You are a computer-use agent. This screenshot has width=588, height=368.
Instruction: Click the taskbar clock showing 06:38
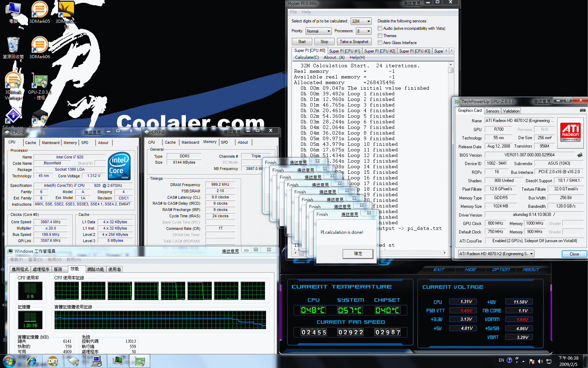[x=568, y=361]
